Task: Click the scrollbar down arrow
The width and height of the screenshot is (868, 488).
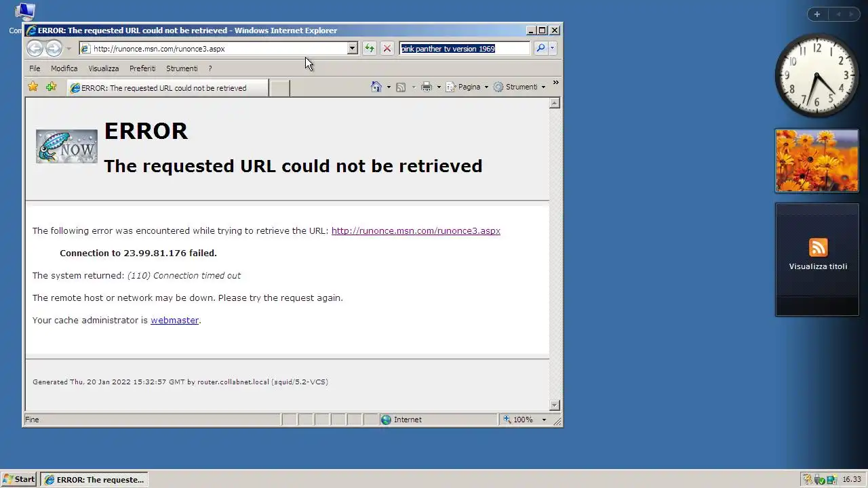Action: [x=555, y=405]
